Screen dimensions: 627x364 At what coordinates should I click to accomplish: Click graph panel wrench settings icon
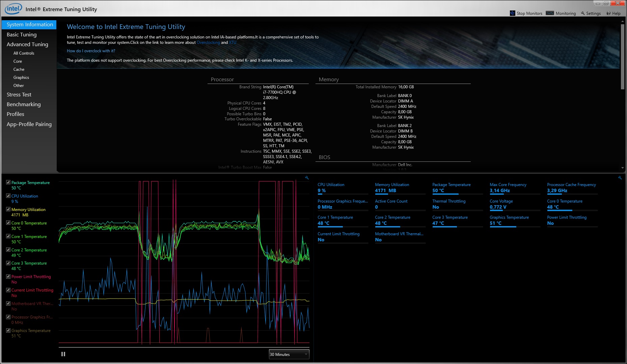point(307,178)
